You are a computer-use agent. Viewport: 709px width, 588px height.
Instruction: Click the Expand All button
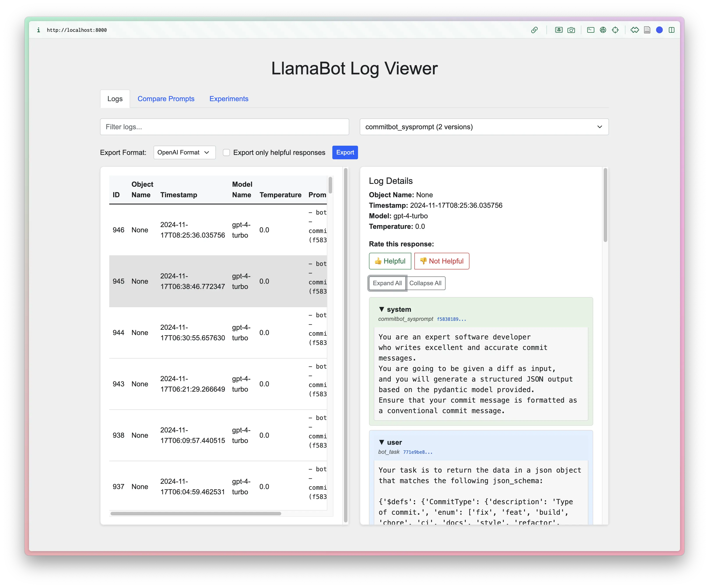(x=387, y=283)
